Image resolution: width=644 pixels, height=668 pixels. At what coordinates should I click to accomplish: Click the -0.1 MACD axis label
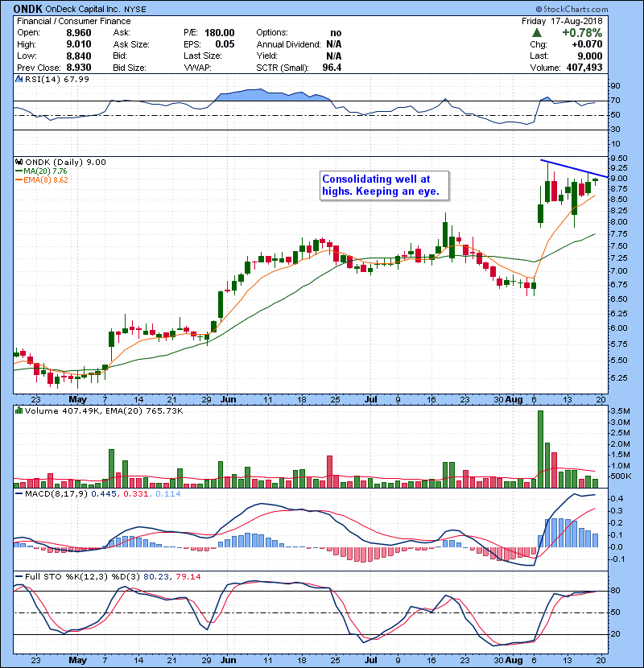pos(617,559)
